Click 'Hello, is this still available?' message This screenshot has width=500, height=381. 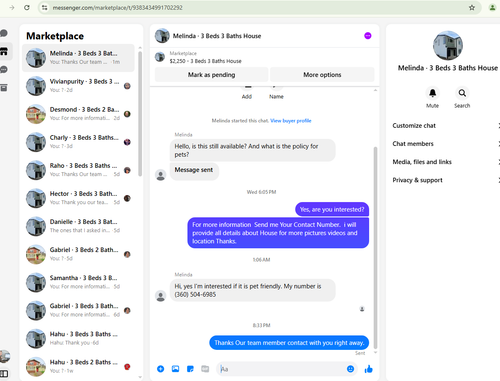252,150
